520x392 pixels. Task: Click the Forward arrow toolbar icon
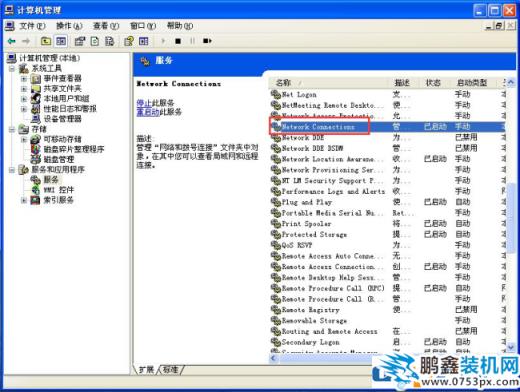coord(26,41)
